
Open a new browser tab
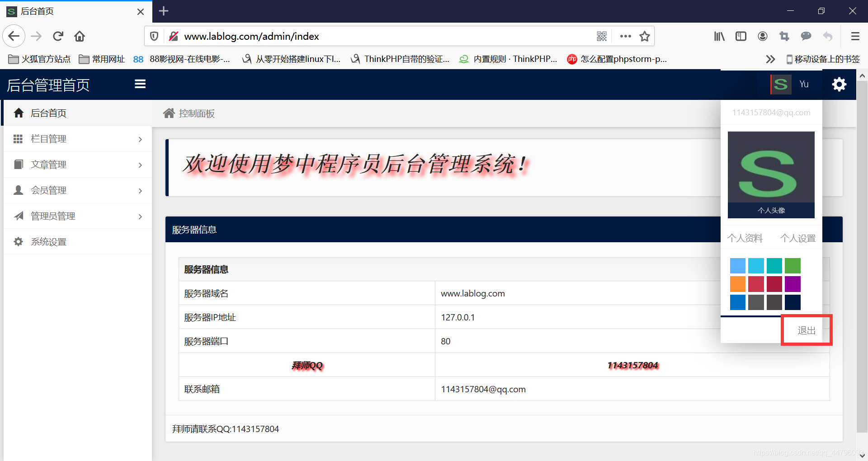[164, 11]
